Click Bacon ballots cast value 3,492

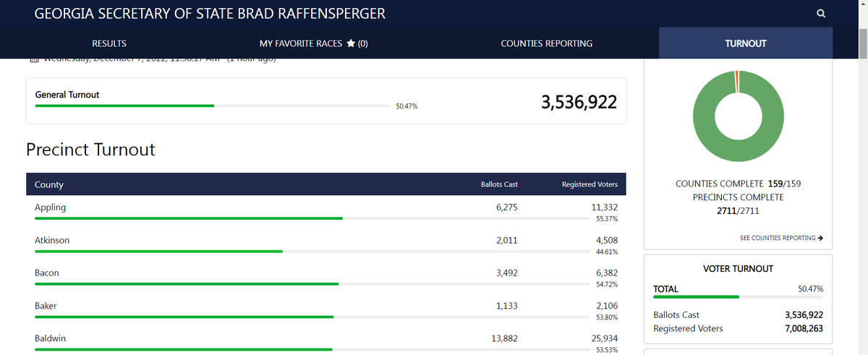507,273
